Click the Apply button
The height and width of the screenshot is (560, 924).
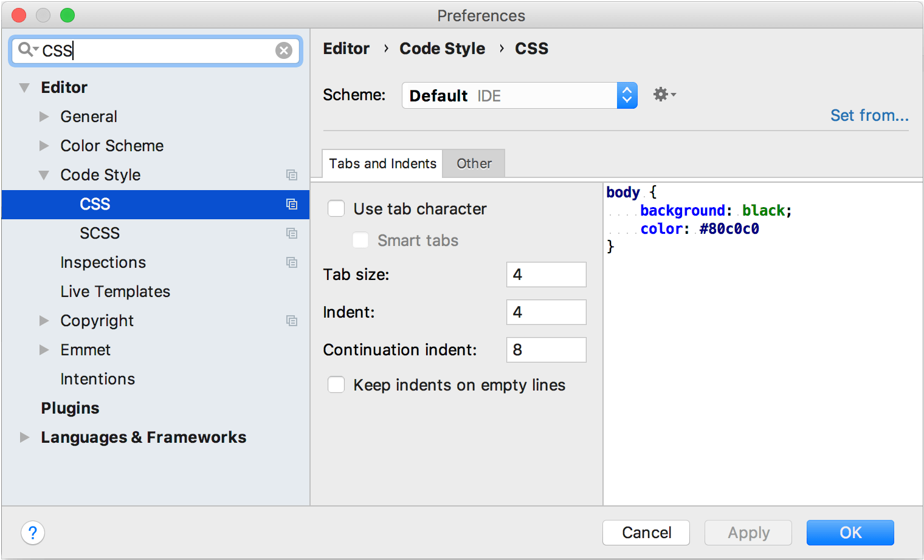tap(748, 533)
